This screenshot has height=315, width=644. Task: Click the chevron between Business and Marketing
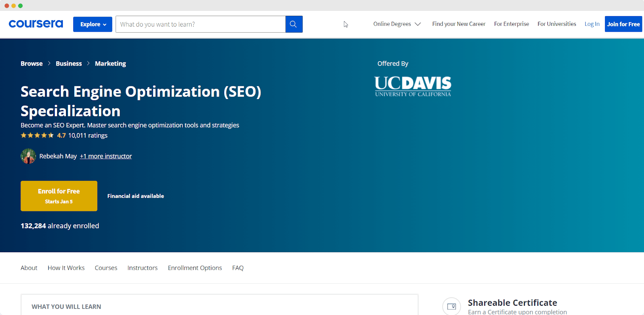[88, 64]
